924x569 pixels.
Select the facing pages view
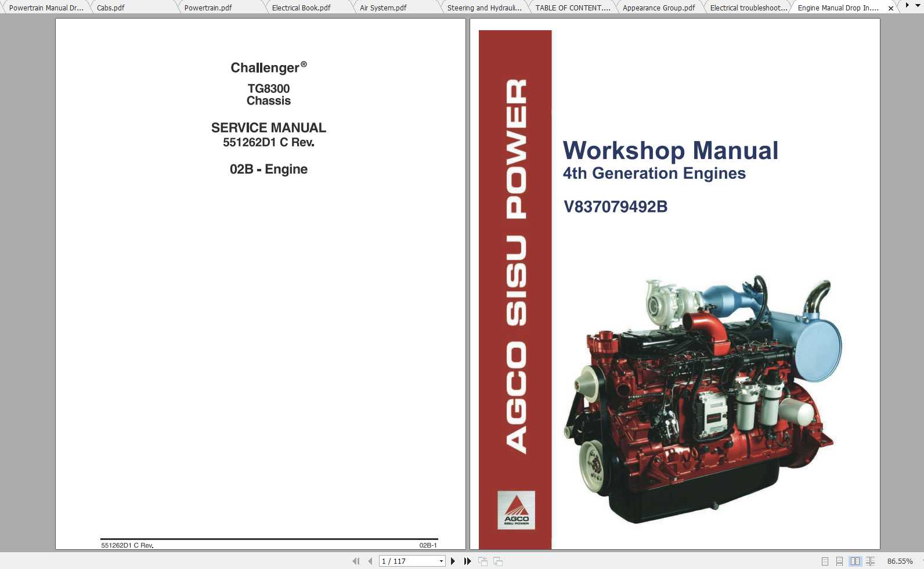tap(855, 561)
